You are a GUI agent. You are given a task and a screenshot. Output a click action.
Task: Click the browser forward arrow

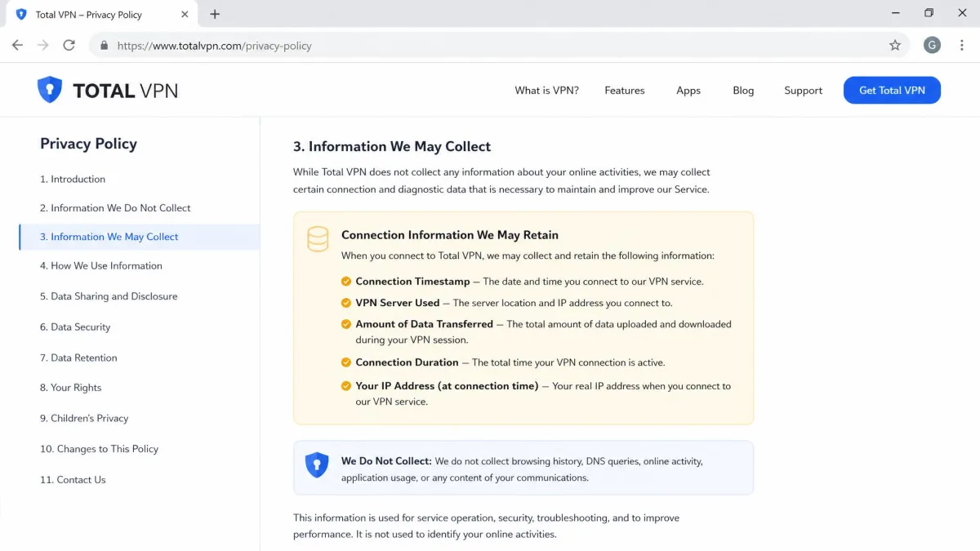pyautogui.click(x=43, y=46)
